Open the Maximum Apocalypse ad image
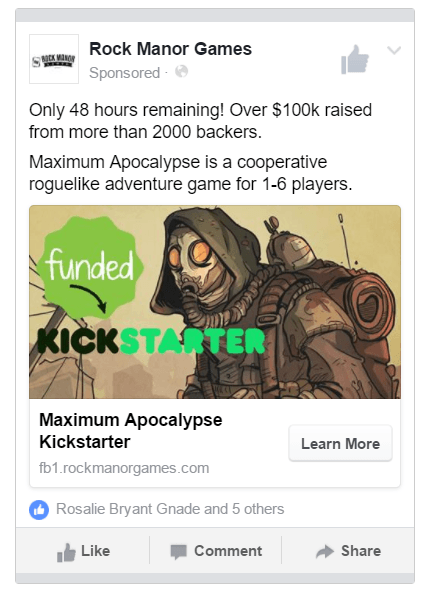Viewport: 426px width, 595px height. pos(215,302)
